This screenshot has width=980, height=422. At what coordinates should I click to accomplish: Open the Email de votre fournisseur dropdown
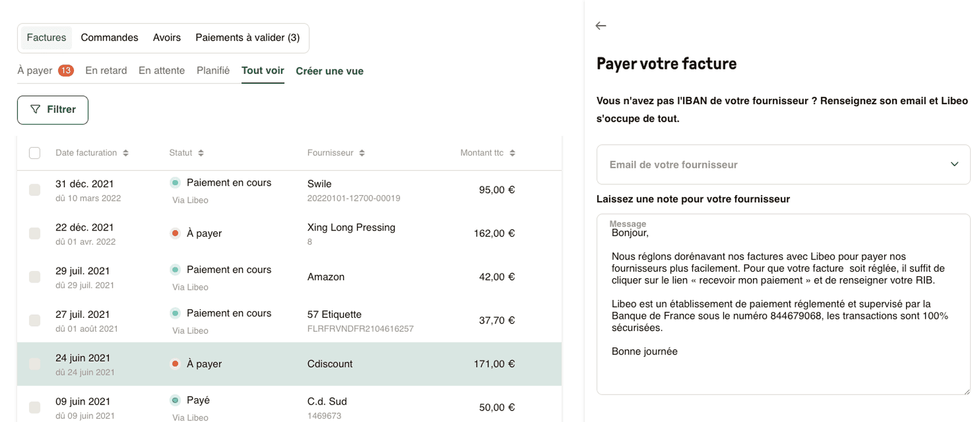point(954,164)
